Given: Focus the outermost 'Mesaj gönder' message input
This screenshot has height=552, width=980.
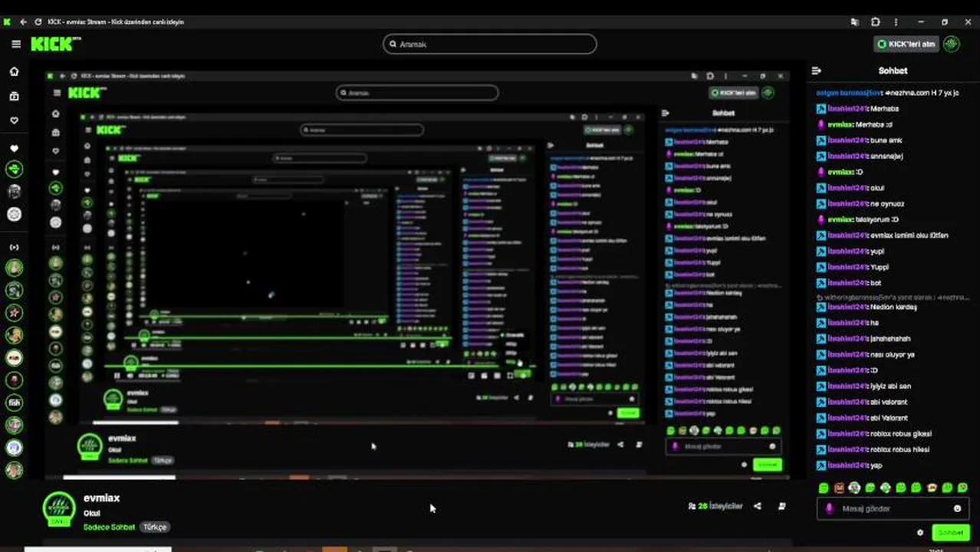Looking at the screenshot, I should [893, 508].
